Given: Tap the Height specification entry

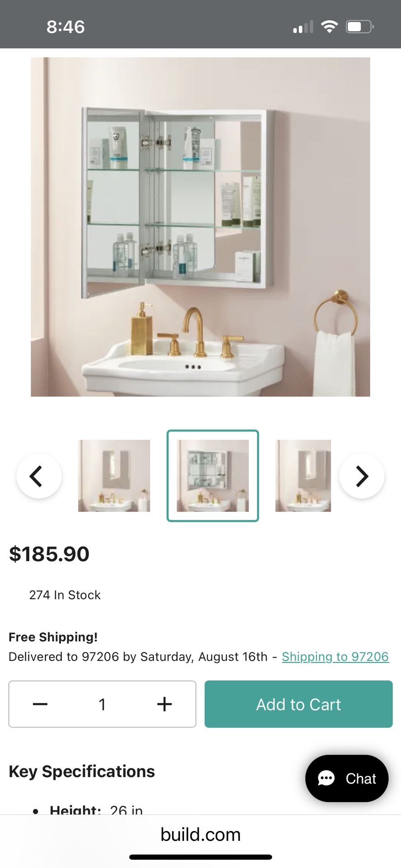Looking at the screenshot, I should 96,810.
